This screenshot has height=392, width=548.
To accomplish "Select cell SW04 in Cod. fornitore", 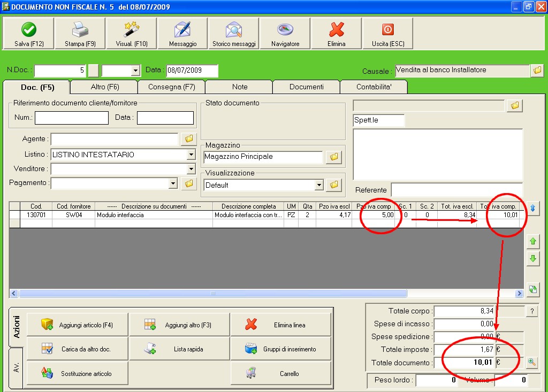I will [74, 215].
